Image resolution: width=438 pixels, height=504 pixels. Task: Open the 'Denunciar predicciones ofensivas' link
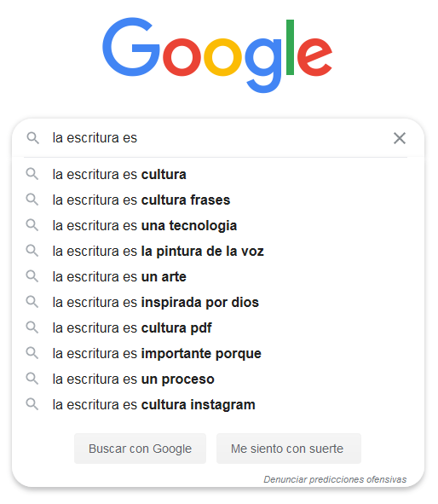(x=335, y=479)
